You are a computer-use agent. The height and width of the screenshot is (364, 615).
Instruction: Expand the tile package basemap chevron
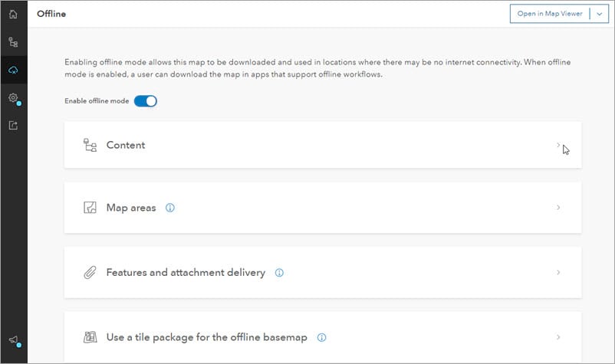coord(558,337)
